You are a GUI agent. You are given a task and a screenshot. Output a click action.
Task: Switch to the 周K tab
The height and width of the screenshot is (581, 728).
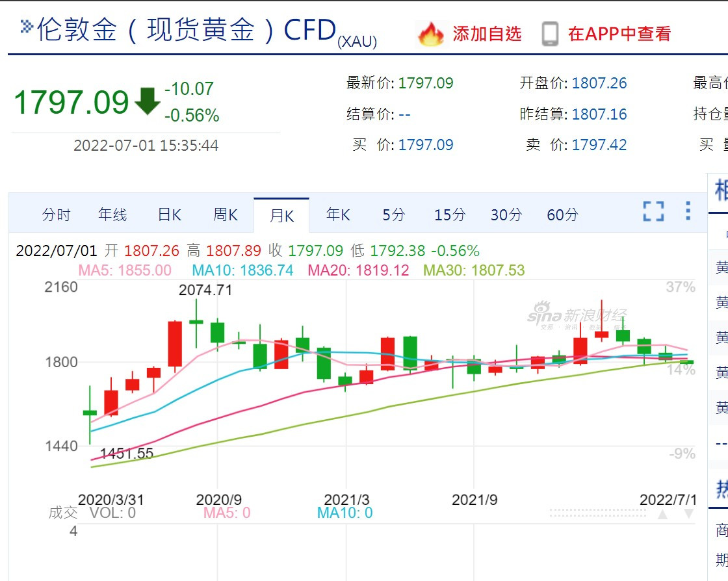point(225,215)
